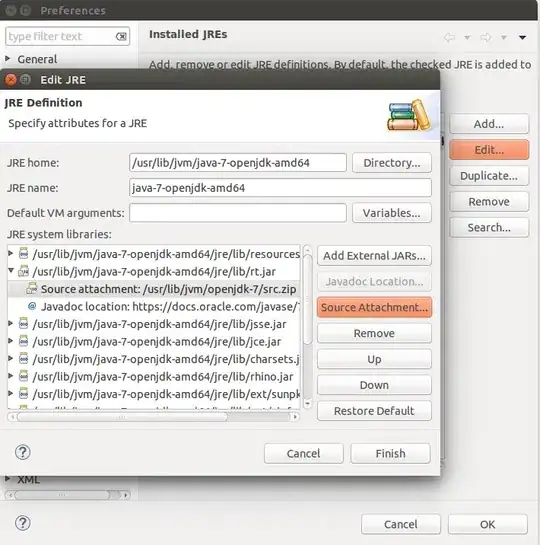
Task: Click OK in Preferences window
Action: pyautogui.click(x=488, y=524)
